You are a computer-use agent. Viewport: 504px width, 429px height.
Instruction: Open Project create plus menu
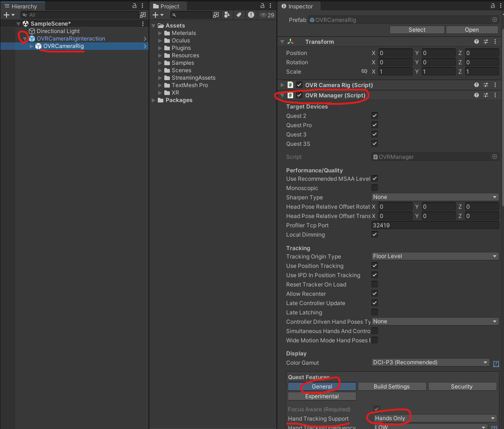tap(157, 15)
